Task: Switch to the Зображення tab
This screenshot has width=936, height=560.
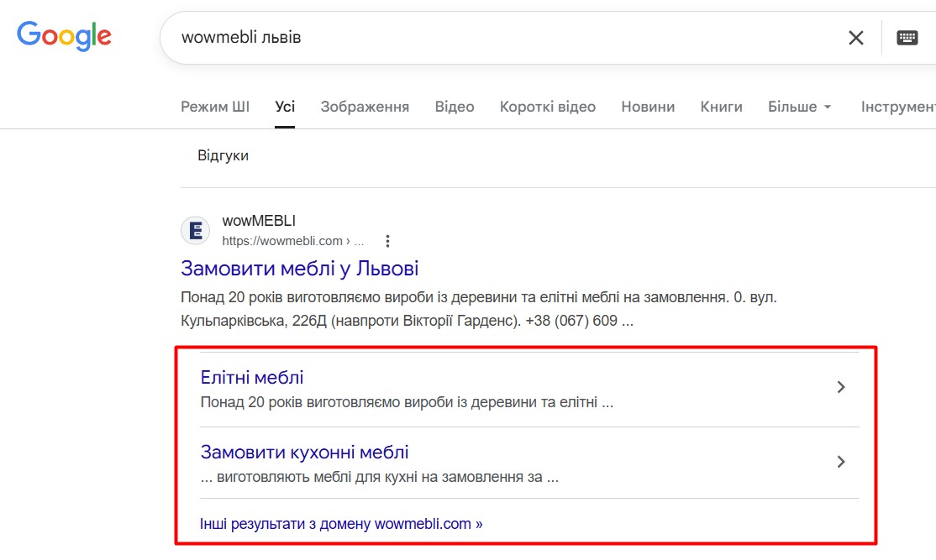Action: pyautogui.click(x=365, y=107)
